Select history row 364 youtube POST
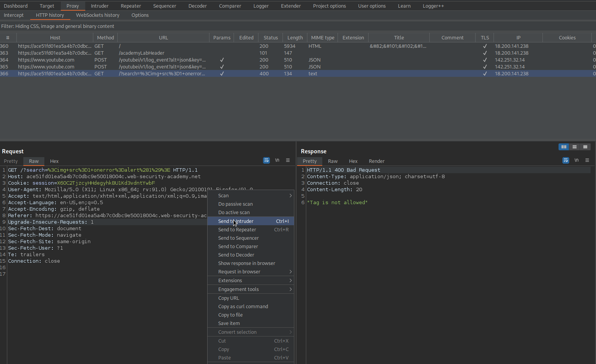596x364 pixels. (x=298, y=60)
